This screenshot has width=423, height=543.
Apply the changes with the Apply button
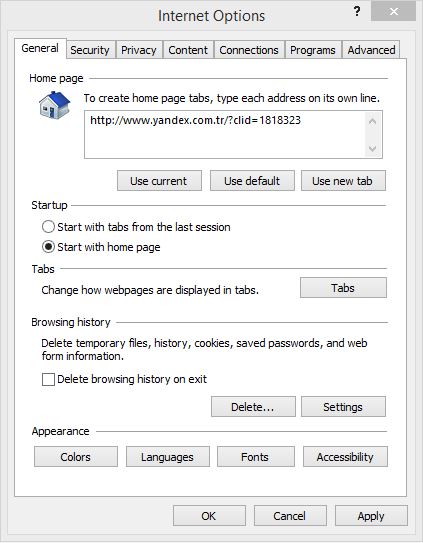[x=371, y=516]
